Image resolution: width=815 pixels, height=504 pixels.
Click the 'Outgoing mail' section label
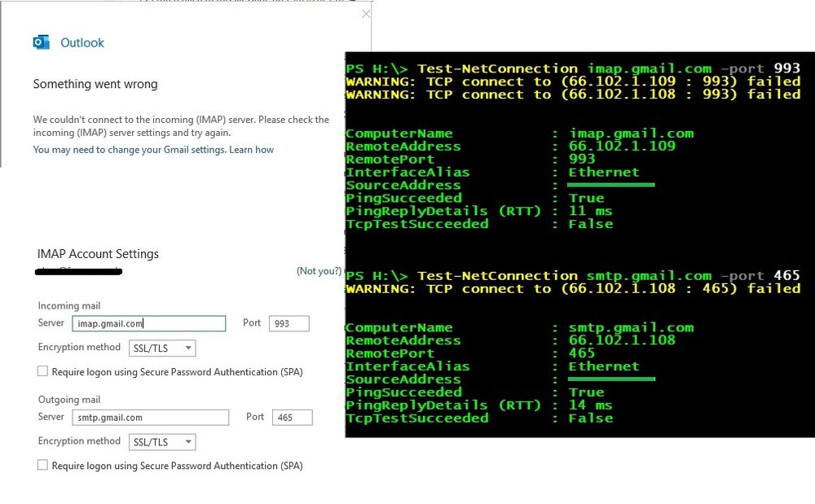(x=69, y=400)
